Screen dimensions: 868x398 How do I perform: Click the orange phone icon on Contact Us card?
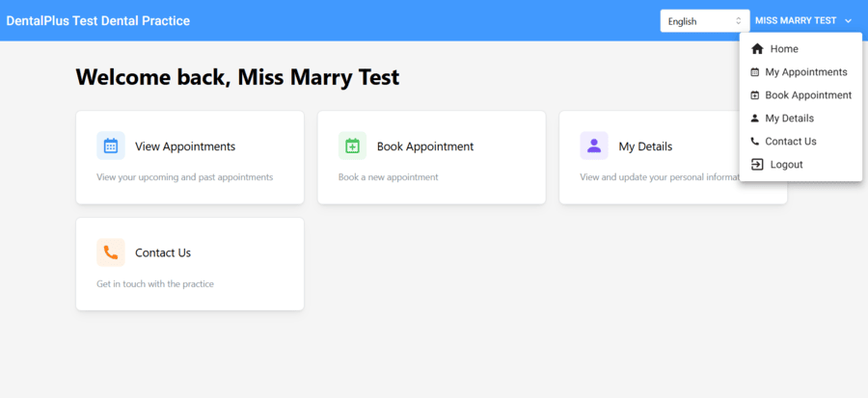click(x=111, y=252)
